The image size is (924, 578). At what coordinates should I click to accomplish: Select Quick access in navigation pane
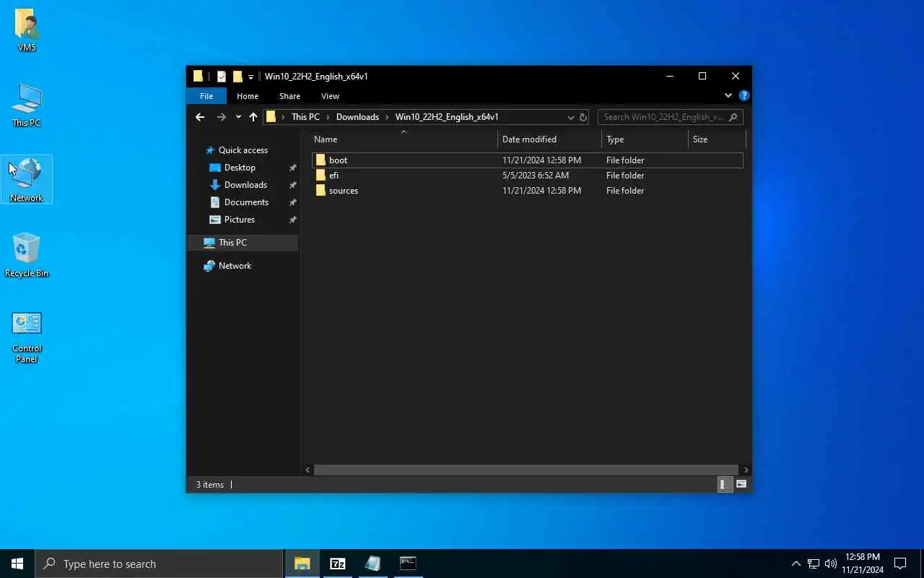click(243, 150)
